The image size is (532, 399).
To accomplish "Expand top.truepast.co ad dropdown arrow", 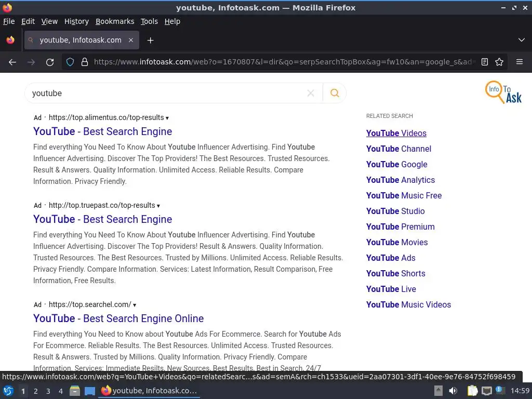I will [158, 206].
